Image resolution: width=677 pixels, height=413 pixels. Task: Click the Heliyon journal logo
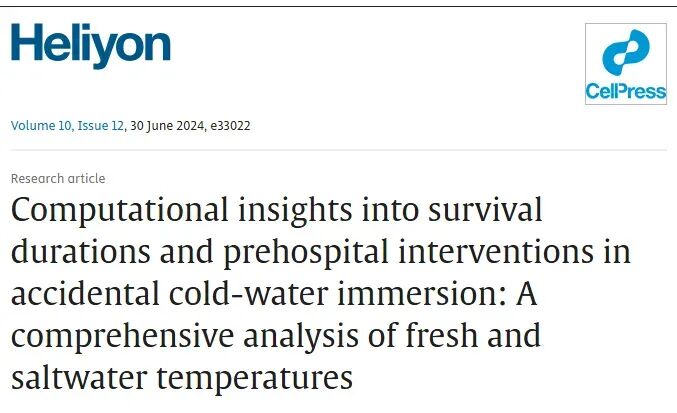point(91,46)
